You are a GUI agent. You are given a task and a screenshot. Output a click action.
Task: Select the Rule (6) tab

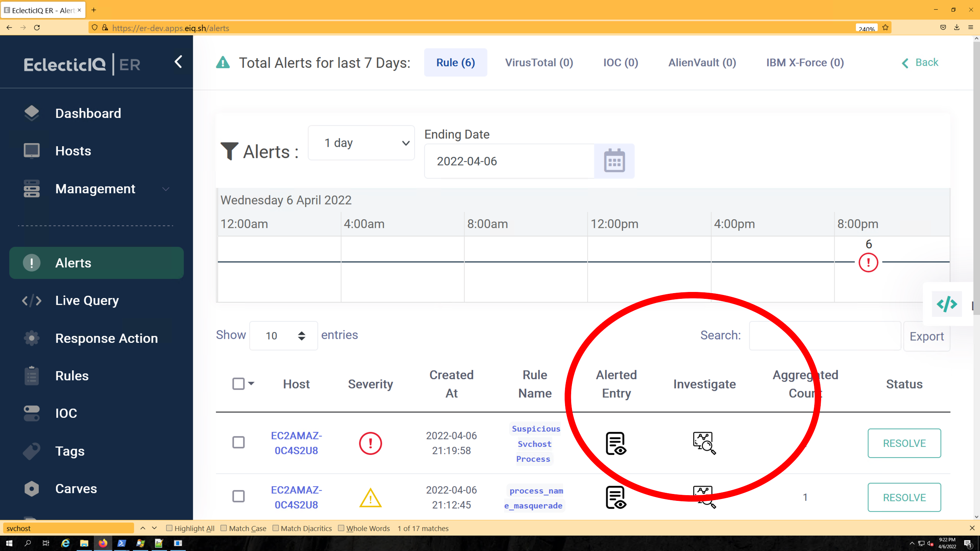coord(456,62)
